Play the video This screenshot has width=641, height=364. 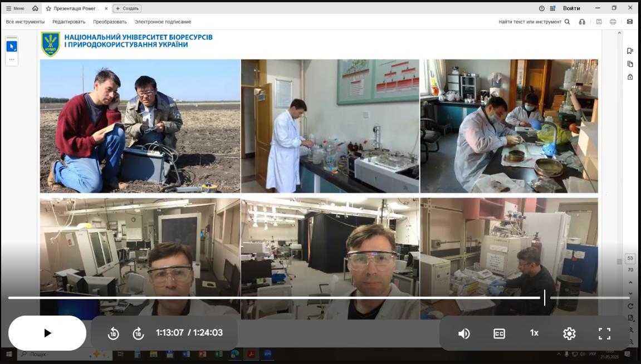click(47, 333)
